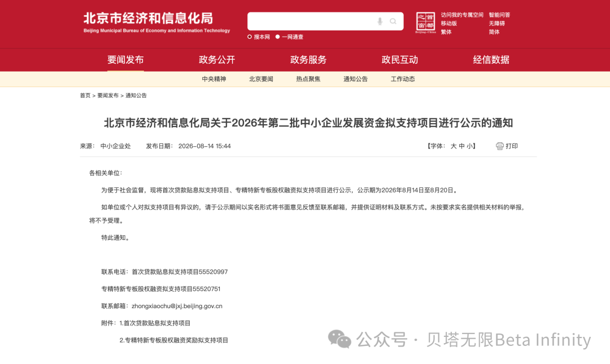Click 要闻发布 in the breadcrumb
Image resolution: width=610 pixels, height=364 pixels.
coord(108,95)
